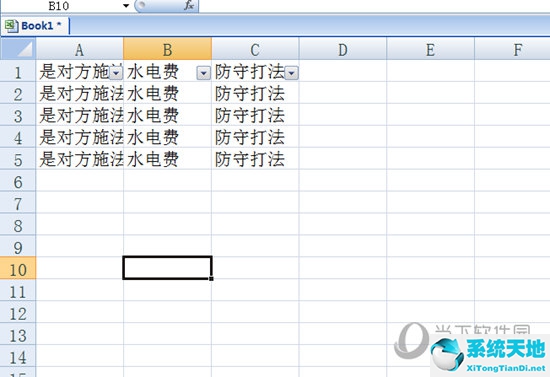Click cell B3 containing 水电费
Screen dimensions: 550x377
coord(167,115)
